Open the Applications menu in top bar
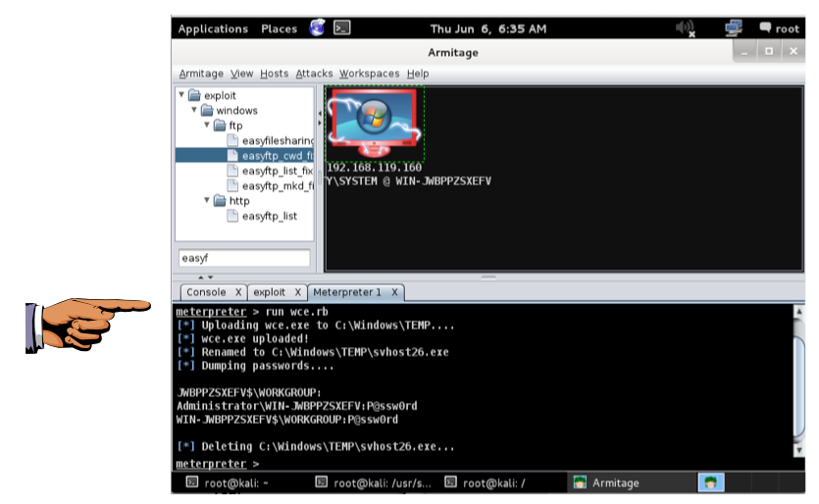Image resolution: width=819 pixels, height=504 pixels. 213,28
